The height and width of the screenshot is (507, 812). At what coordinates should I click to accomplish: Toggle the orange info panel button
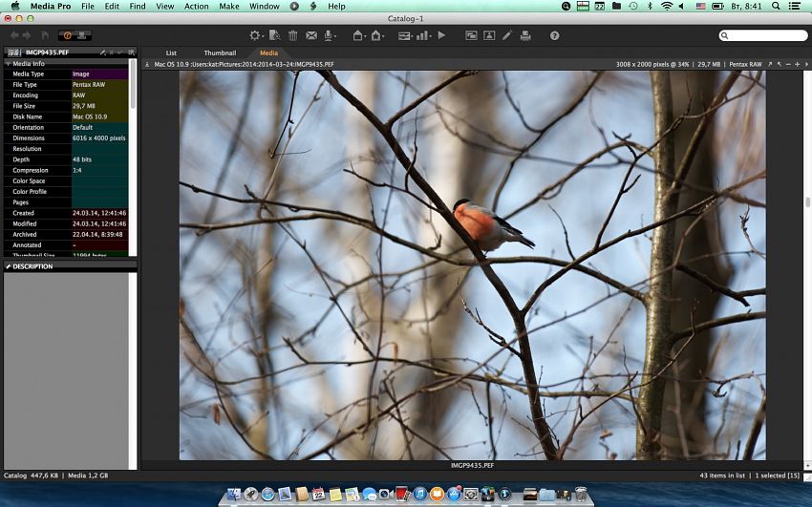click(x=67, y=35)
